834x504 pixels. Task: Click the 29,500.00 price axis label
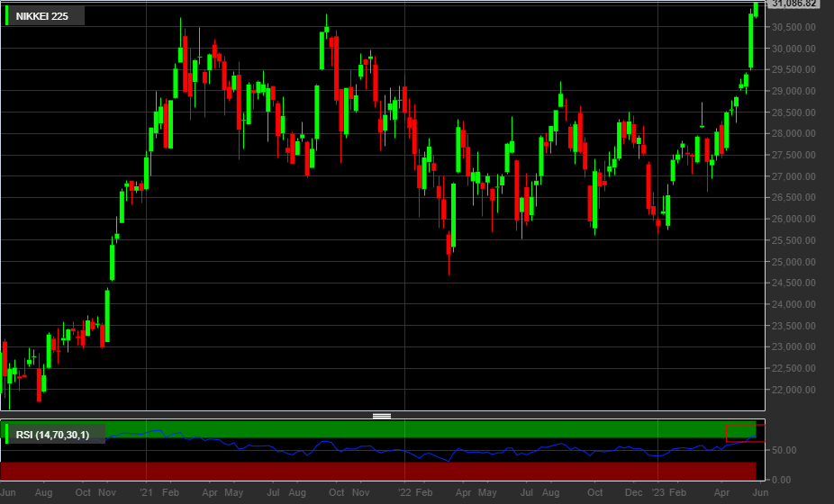(793, 69)
